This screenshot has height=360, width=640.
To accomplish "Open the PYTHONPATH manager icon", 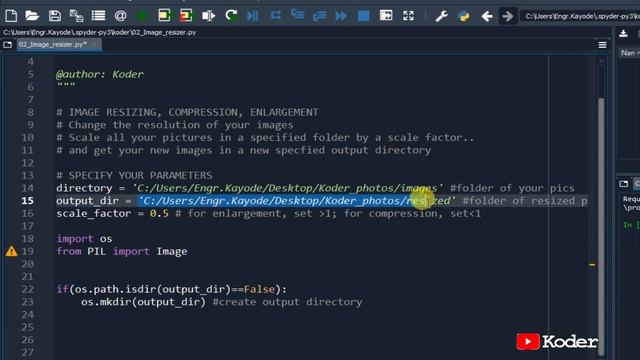I will click(464, 16).
